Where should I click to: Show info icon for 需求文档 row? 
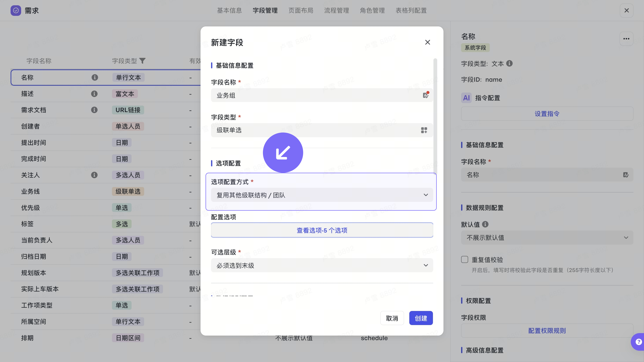point(94,110)
